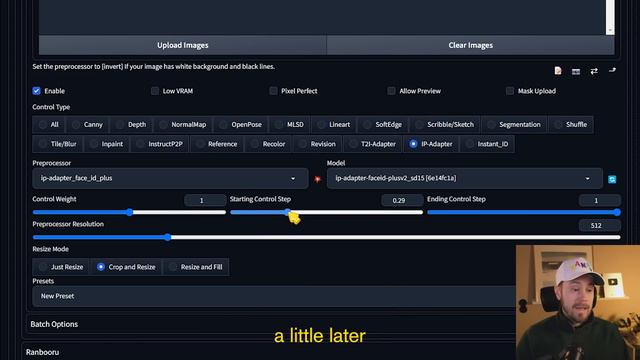Enable Mask Upload checkbox
This screenshot has width=640, height=360.
click(x=509, y=91)
